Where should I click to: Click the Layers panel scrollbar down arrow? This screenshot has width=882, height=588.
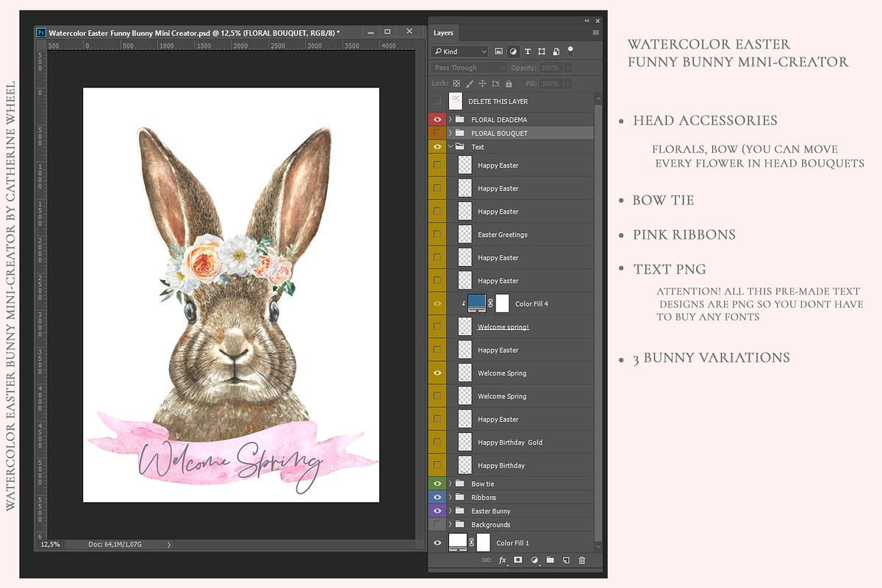[598, 546]
